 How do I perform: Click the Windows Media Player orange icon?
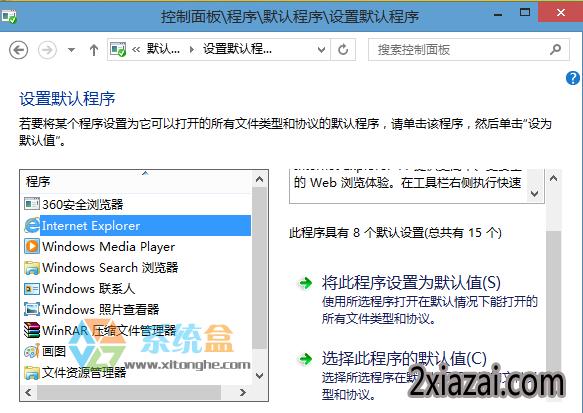pos(32,246)
